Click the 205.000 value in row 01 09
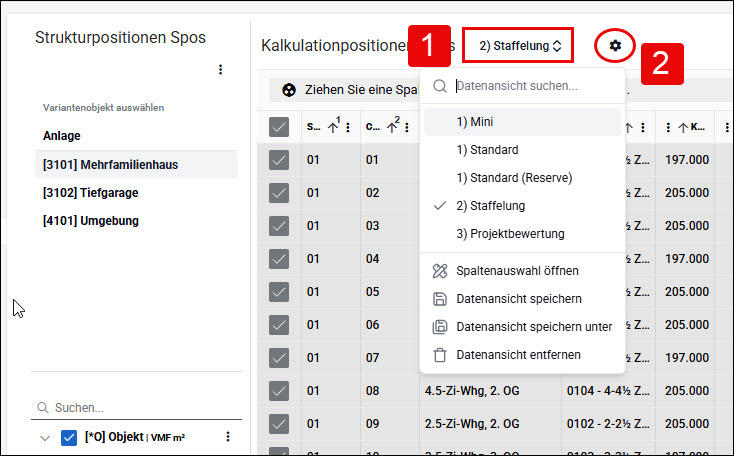Screen dimensions: 734x456 coord(687,424)
